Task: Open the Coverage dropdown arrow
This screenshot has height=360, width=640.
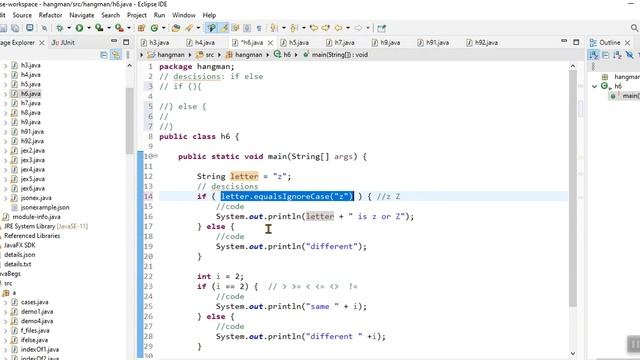Action: (x=109, y=28)
